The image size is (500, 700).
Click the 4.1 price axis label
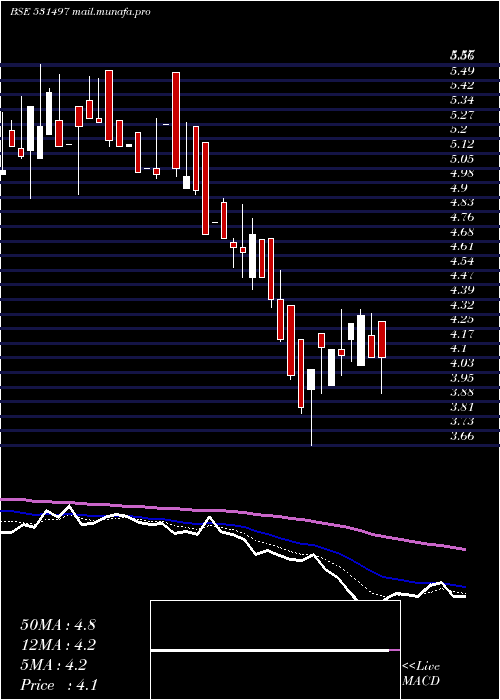[459, 348]
